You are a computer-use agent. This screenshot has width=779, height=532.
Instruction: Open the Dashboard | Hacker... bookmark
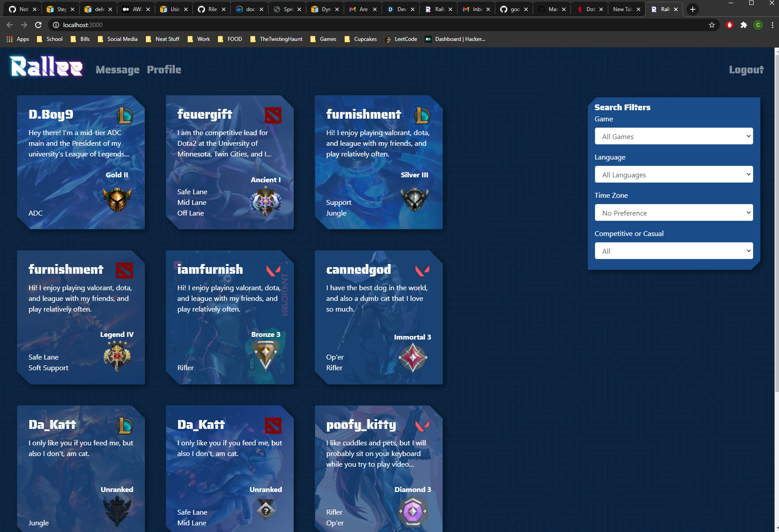click(455, 39)
